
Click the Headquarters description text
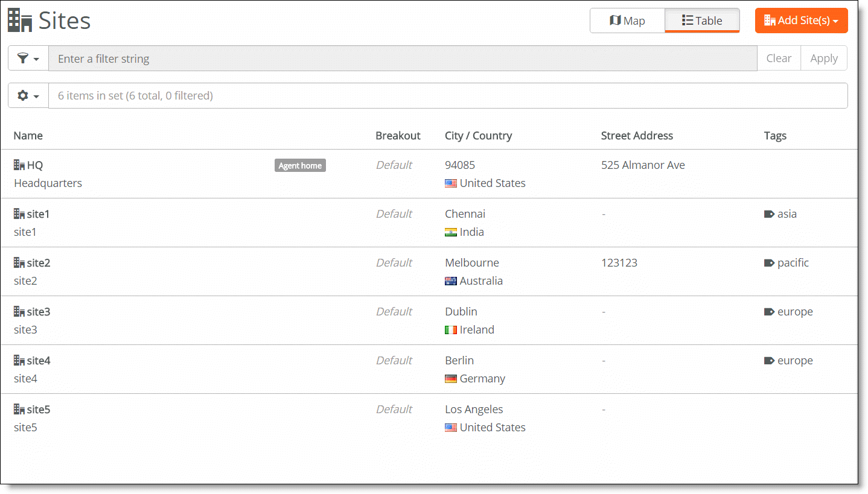click(48, 183)
